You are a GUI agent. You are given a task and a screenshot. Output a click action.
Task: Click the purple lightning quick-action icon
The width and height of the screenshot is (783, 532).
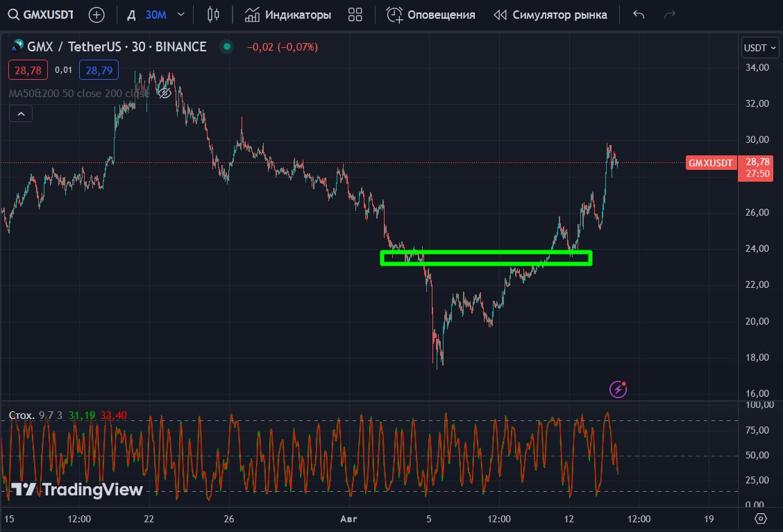(x=618, y=389)
